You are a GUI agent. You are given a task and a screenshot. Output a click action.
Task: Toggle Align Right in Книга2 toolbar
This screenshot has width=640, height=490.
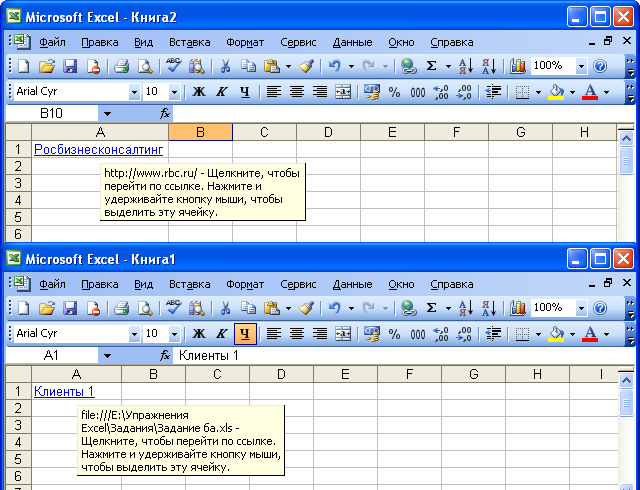click(320, 92)
